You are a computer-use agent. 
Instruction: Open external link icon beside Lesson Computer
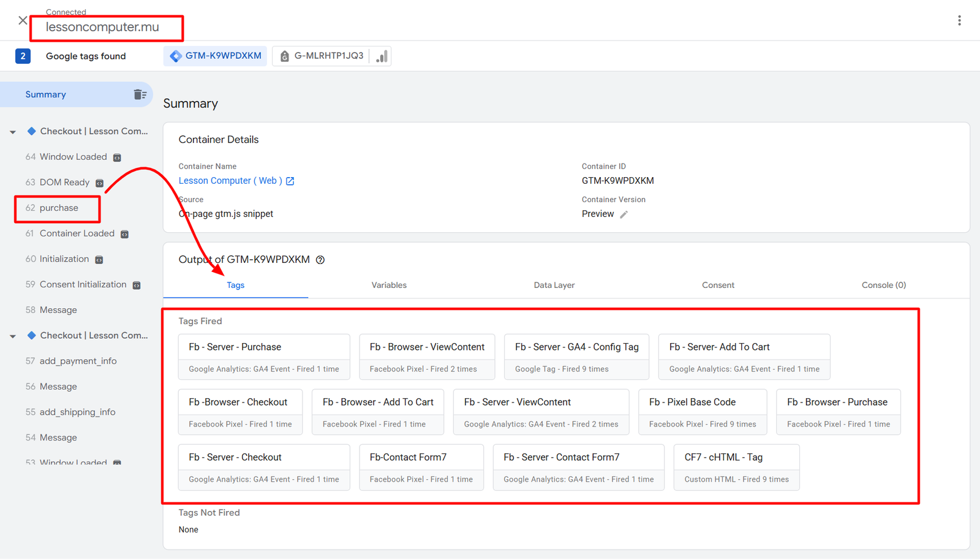tap(290, 181)
